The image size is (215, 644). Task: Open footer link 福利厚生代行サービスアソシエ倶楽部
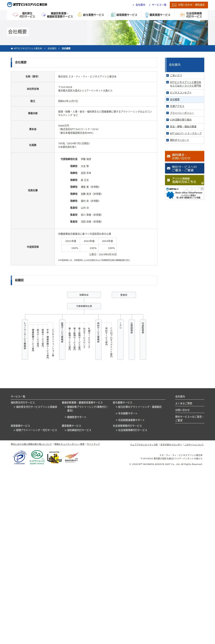[x=37, y=407]
